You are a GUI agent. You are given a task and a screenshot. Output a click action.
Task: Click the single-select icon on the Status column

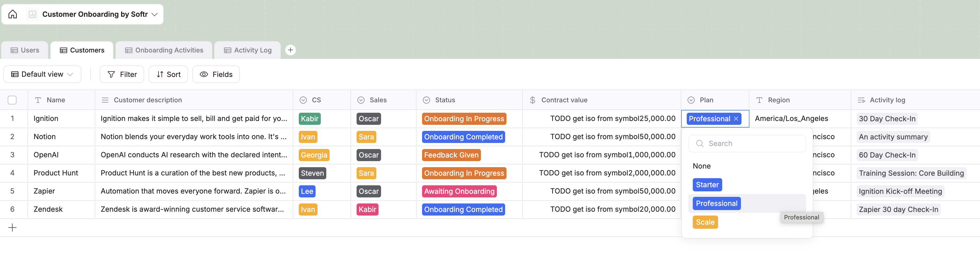(x=426, y=100)
